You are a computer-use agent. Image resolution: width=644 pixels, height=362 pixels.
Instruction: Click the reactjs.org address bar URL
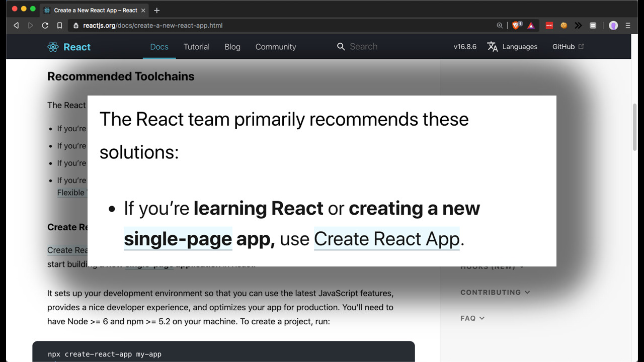point(153,25)
